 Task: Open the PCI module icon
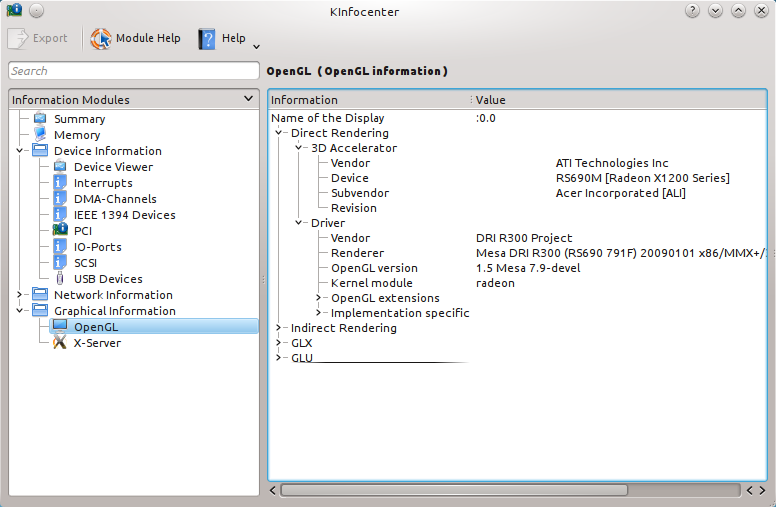[60, 231]
